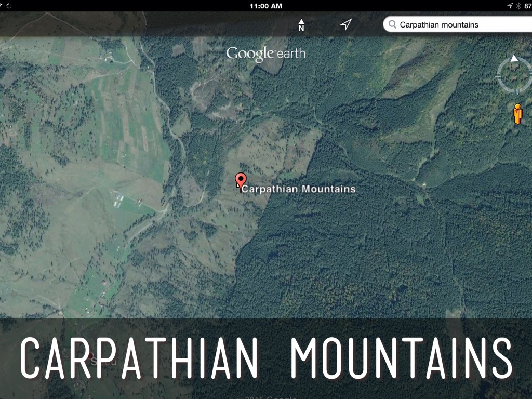532x399 pixels.
Task: Click the orange Pegman street view icon
Action: (x=517, y=114)
